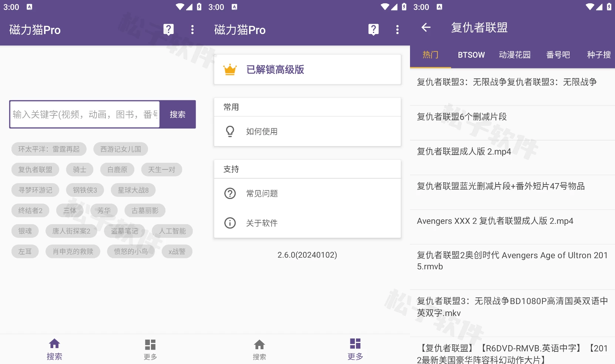Tap the lightbulb icon beside 如何使用
615x364 pixels.
coord(230,131)
